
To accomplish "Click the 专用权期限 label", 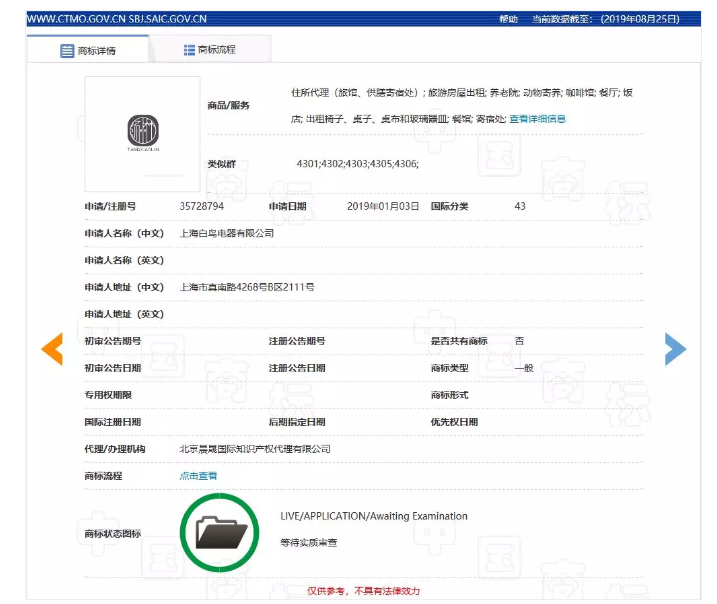I will click(x=108, y=395).
